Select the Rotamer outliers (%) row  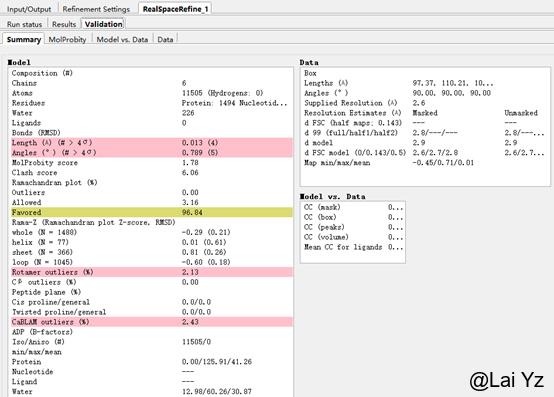point(152,272)
